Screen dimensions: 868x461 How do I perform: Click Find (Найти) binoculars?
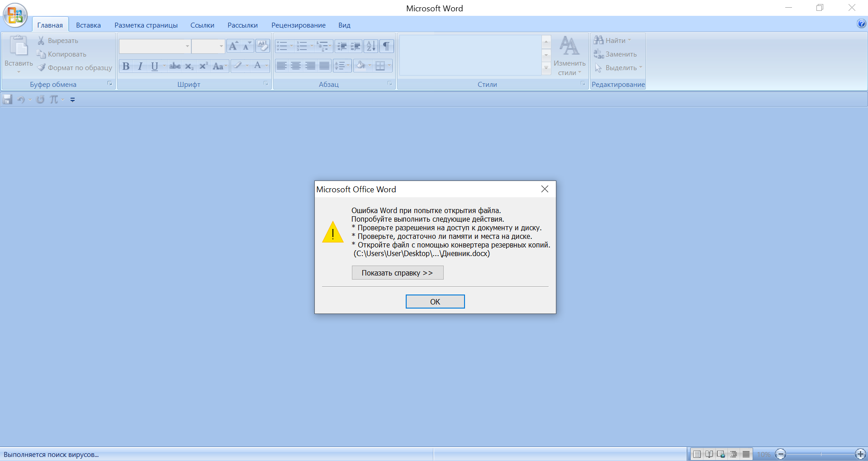pyautogui.click(x=612, y=41)
